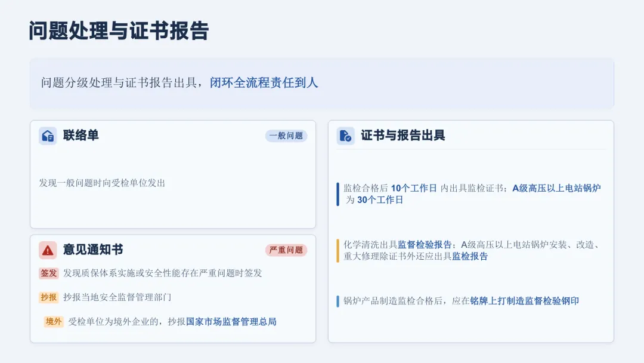The image size is (644, 363).
Task: Select the 严重问题 red badge
Action: click(x=286, y=250)
